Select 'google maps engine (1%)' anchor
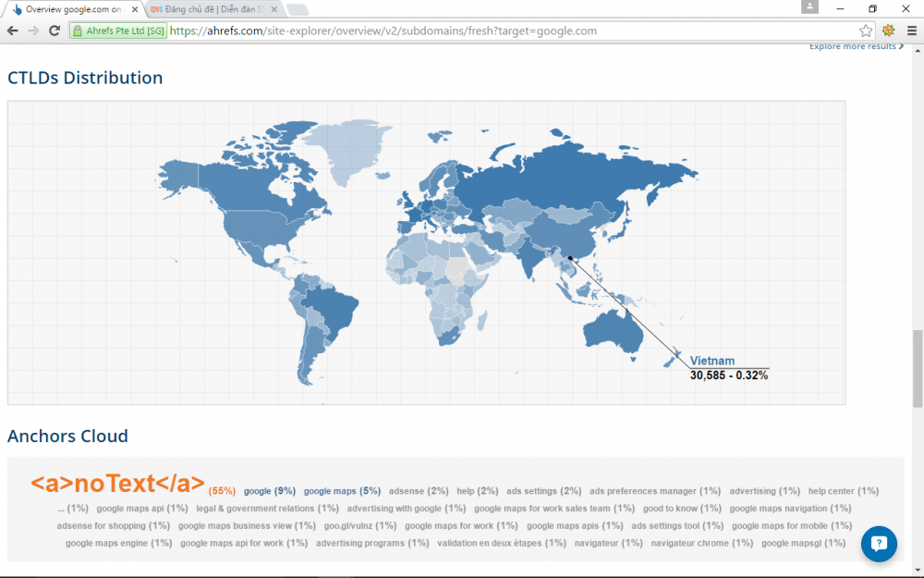This screenshot has height=578, width=924. (118, 543)
